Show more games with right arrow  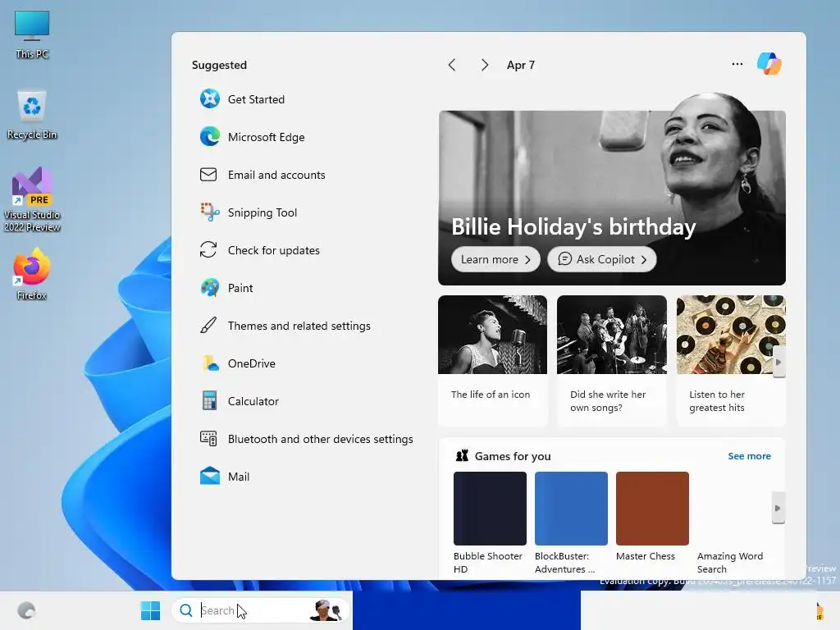coord(778,508)
